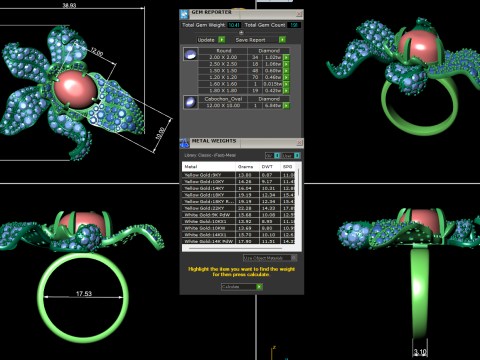Click the Total Gem Weight value field
Screen dimensions: 480x360
tap(234, 25)
